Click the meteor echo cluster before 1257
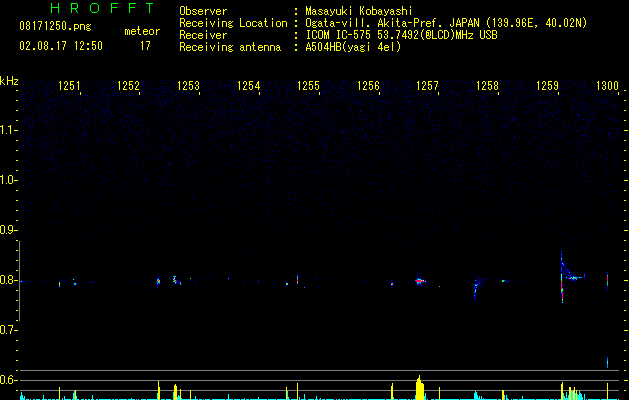The width and height of the screenshot is (629, 400). pos(420,281)
